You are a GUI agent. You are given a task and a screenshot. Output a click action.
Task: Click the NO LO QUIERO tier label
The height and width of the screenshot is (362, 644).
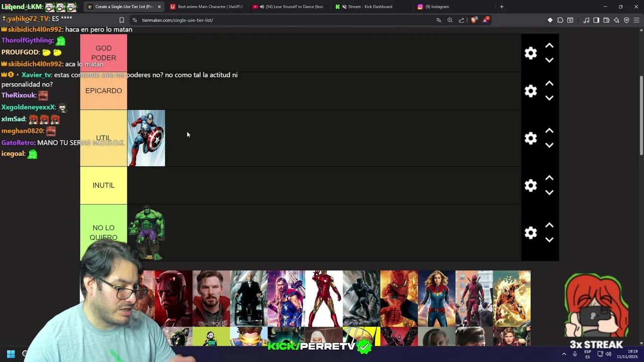click(x=104, y=233)
